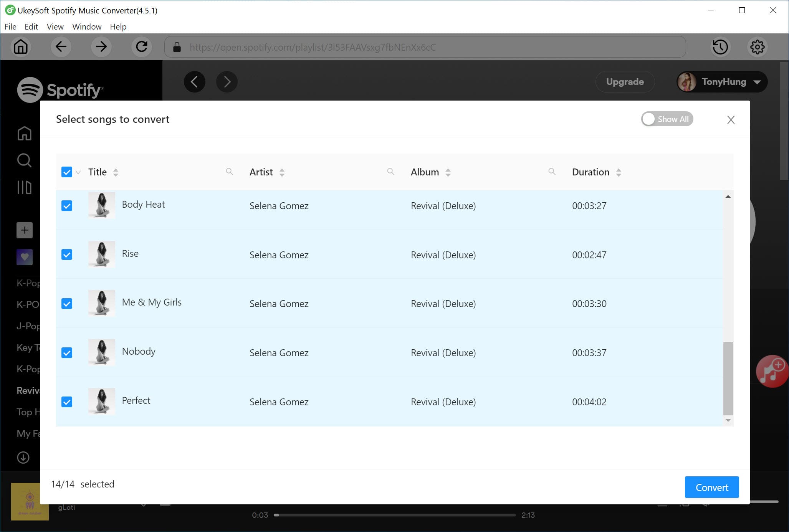This screenshot has width=789, height=532.
Task: Click the Spotify search icon
Action: pos(24,160)
